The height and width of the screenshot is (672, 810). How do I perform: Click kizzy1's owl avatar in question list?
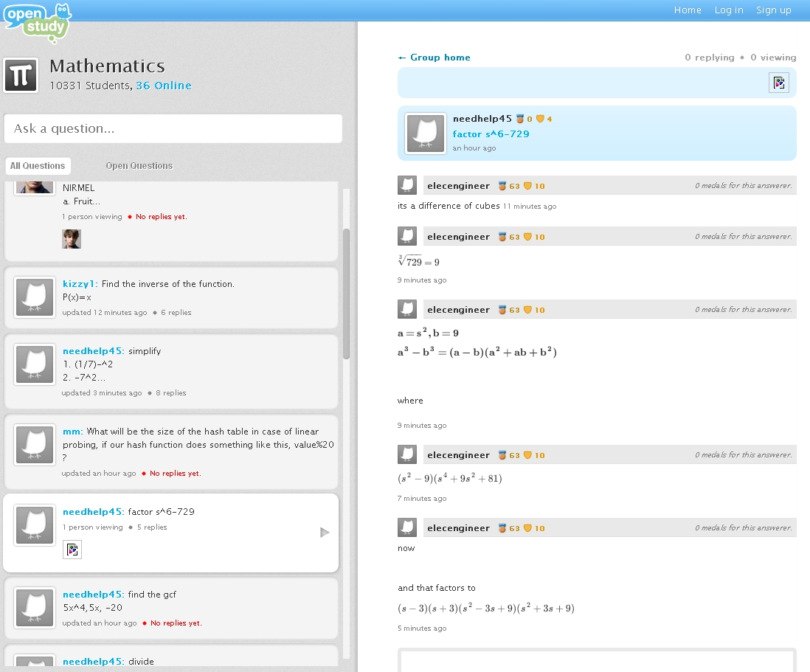pyautogui.click(x=35, y=297)
